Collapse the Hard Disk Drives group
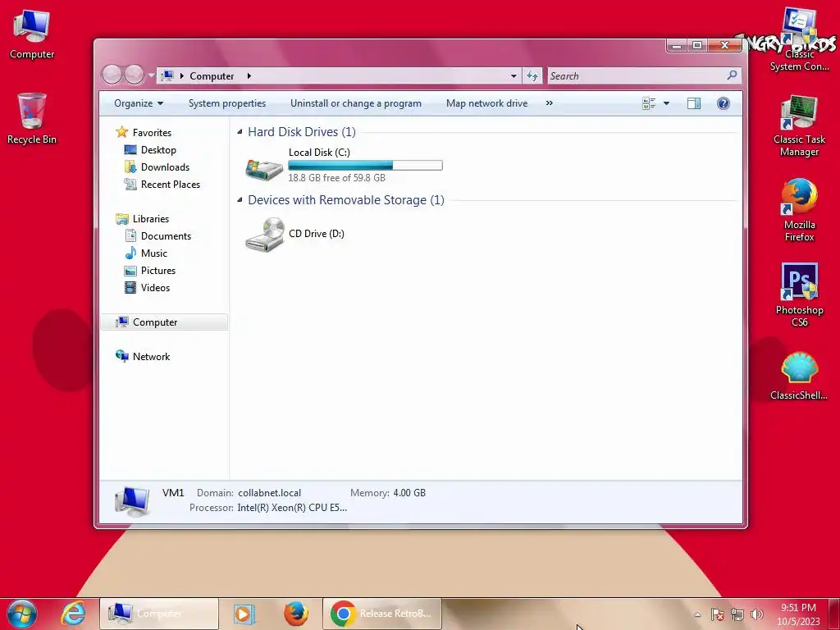 point(240,132)
